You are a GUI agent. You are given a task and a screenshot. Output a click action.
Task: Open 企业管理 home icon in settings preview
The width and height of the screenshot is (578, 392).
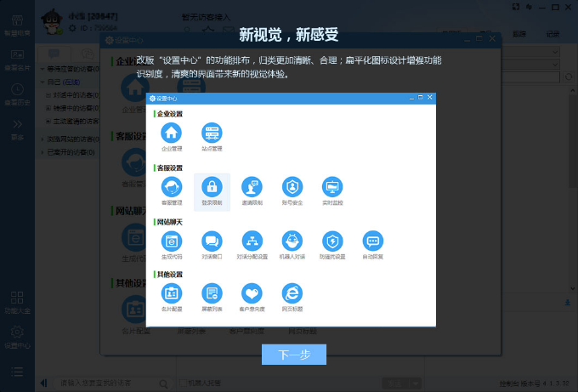coord(172,133)
